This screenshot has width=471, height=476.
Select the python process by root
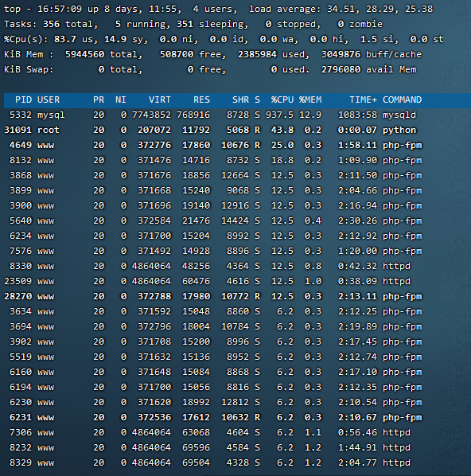[210, 131]
